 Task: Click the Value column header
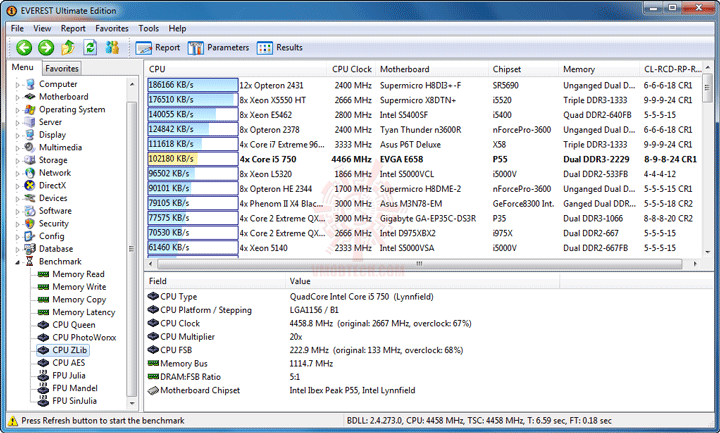(x=423, y=281)
